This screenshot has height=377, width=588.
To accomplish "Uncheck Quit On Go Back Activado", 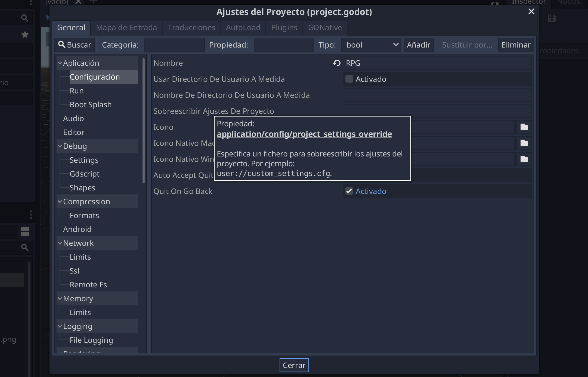I will pos(349,191).
